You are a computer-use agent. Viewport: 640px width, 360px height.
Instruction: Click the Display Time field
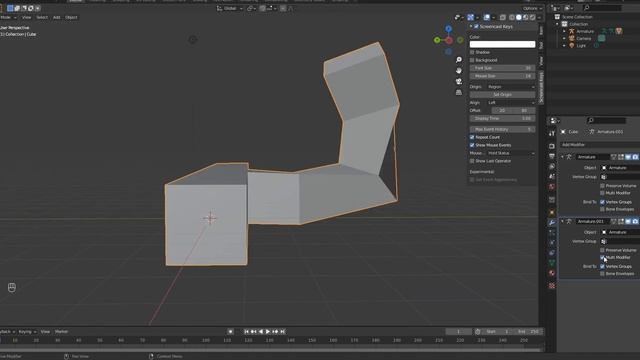[502, 118]
